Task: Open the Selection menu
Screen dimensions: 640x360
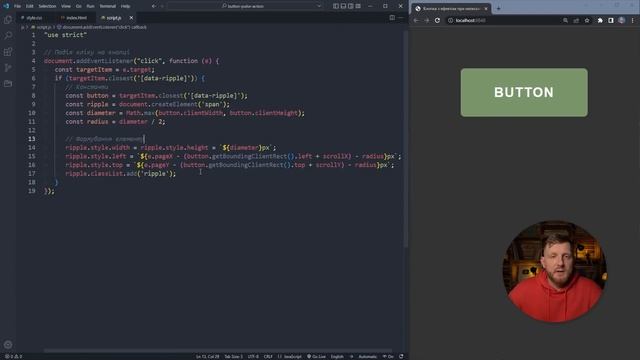Action: pos(47,6)
